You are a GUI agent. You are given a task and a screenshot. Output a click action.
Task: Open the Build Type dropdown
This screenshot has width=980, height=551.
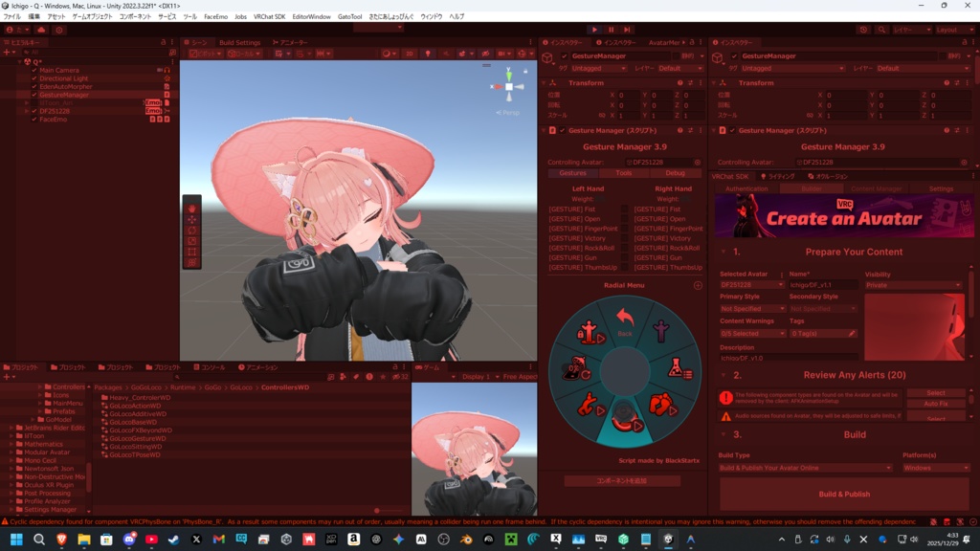805,468
